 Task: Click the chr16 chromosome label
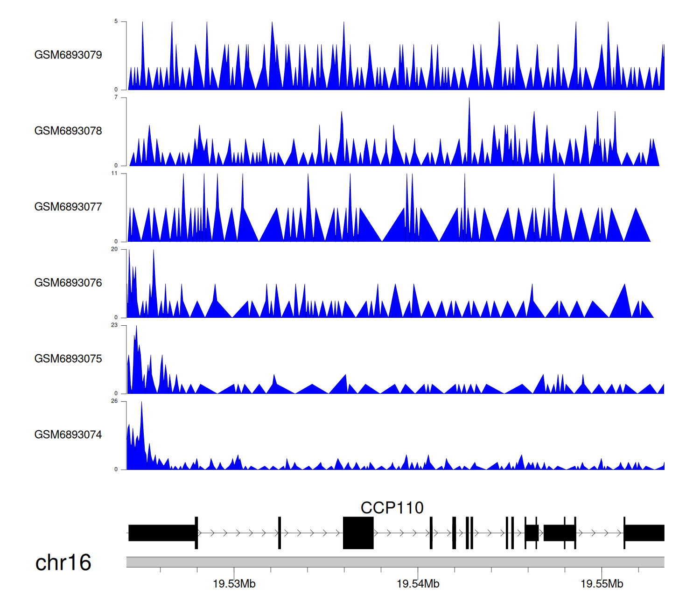(63, 563)
